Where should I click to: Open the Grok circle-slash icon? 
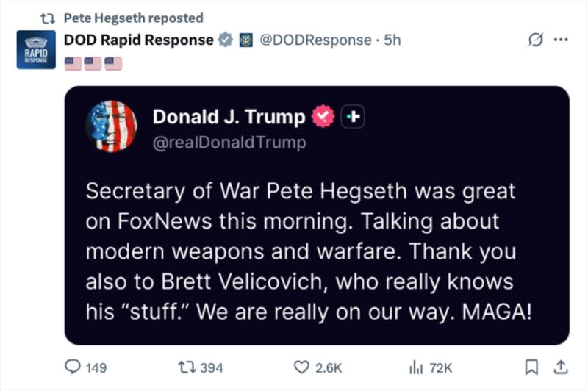coord(535,40)
